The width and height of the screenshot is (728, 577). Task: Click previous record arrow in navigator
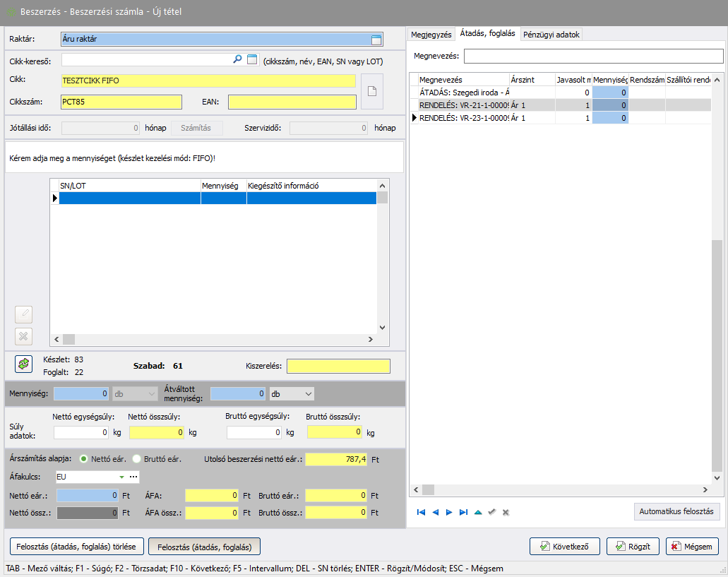click(x=435, y=512)
